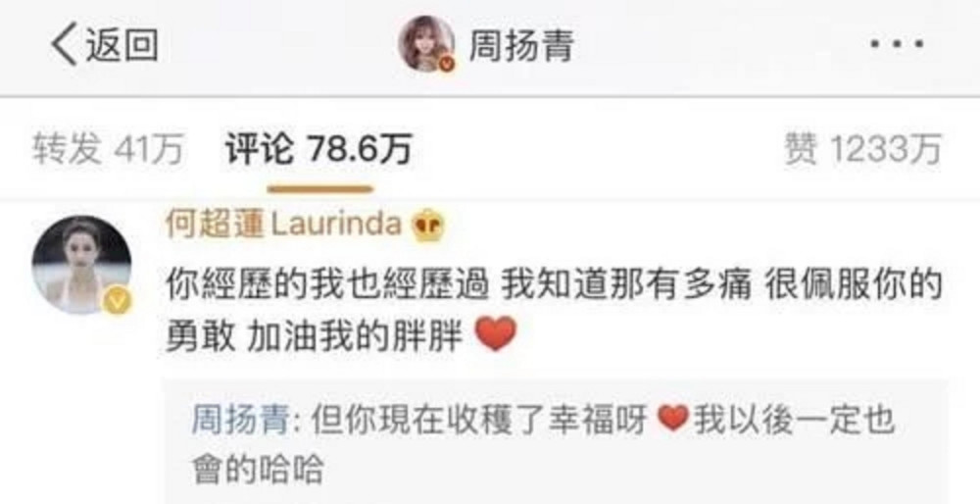Image resolution: width=980 pixels, height=504 pixels.
Task: Select the 评论 78.6万 tab
Action: click(318, 149)
